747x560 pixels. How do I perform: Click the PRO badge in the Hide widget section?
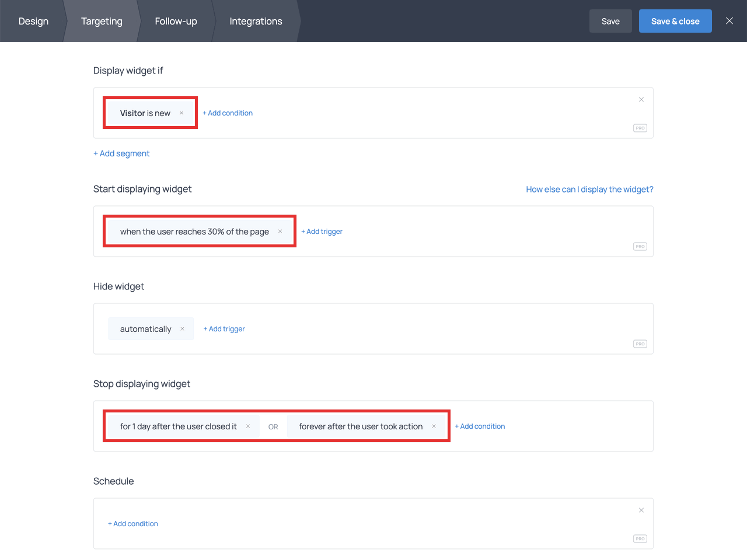pos(640,344)
